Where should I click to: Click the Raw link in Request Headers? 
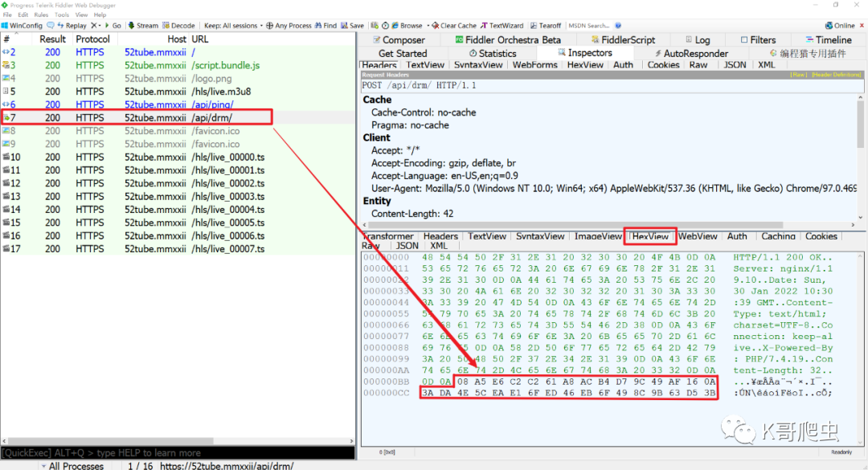[798, 75]
